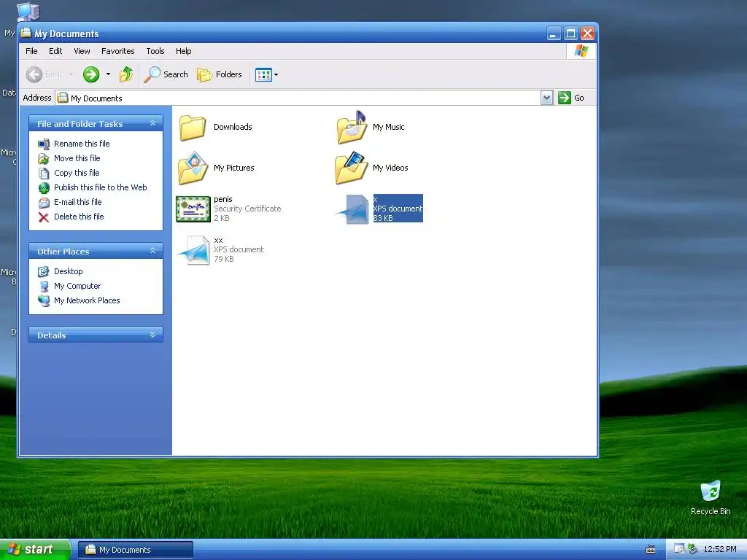Click Copy this file link

point(76,173)
